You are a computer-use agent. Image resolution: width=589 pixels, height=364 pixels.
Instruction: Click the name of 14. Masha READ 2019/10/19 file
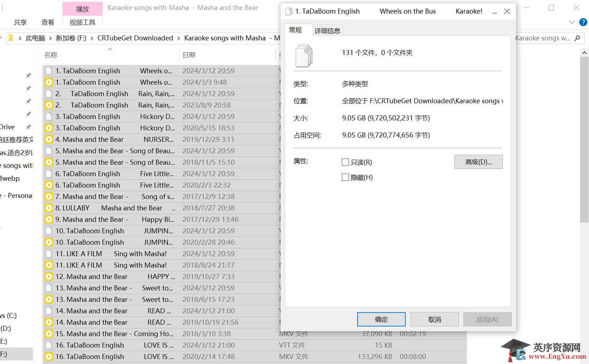click(114, 322)
